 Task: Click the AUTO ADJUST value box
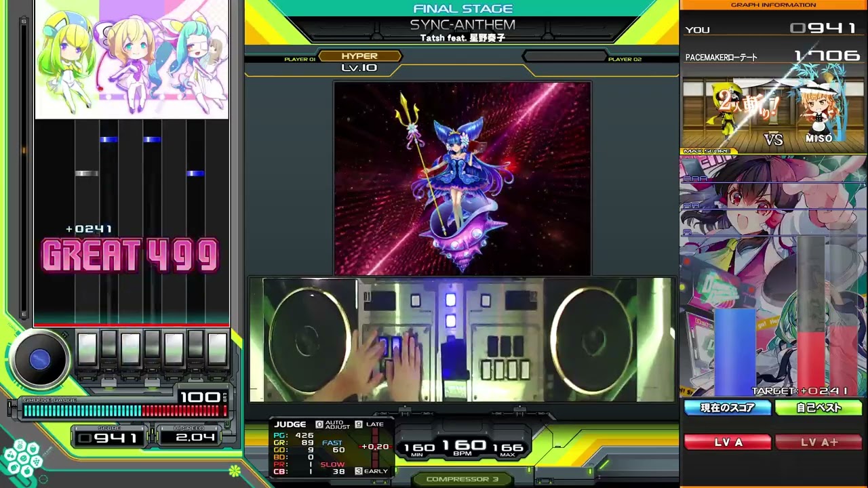[319, 424]
